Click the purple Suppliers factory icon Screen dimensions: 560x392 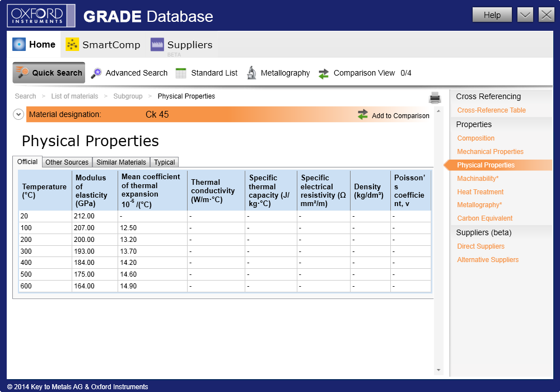click(157, 44)
